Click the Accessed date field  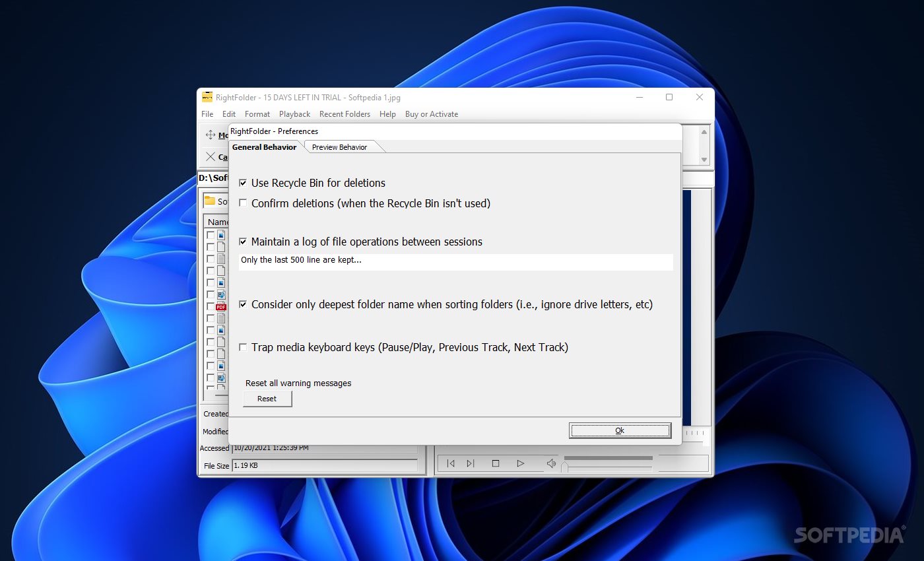[x=325, y=449]
